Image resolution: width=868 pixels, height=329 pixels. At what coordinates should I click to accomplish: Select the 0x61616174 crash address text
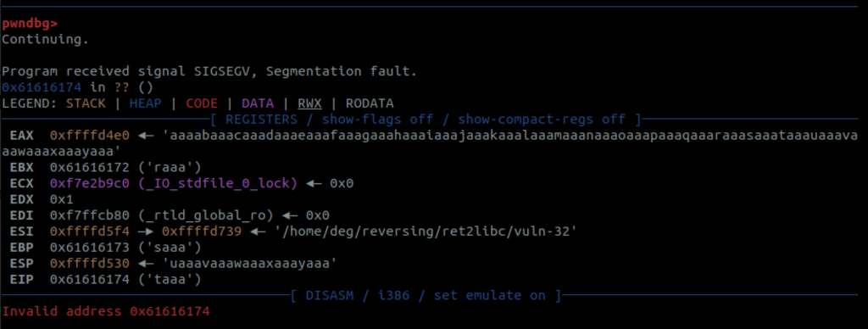pos(42,87)
